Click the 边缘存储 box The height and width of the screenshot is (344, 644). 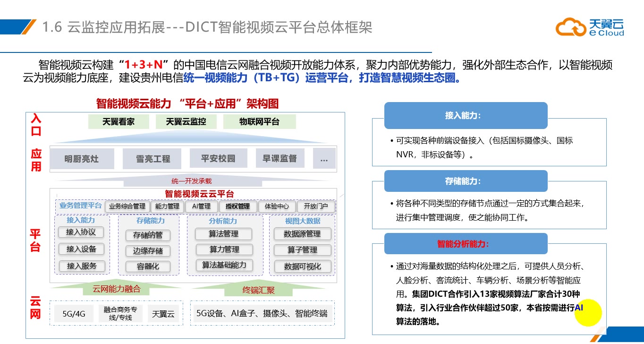pos(148,251)
